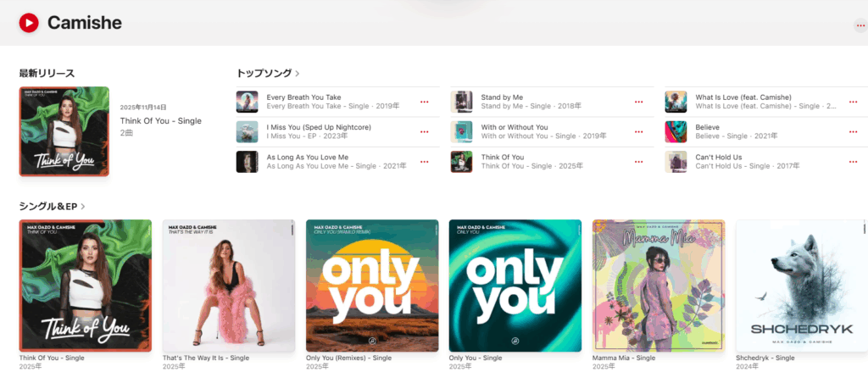Screen dimensions: 868x383
Task: Expand the トップソング section chevron
Action: pyautogui.click(x=298, y=73)
